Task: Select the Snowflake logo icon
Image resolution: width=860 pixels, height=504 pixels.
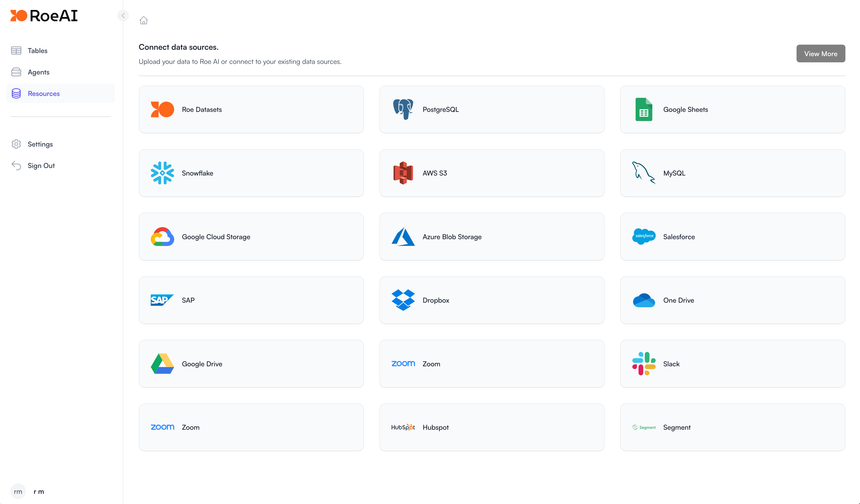Action: coord(162,173)
